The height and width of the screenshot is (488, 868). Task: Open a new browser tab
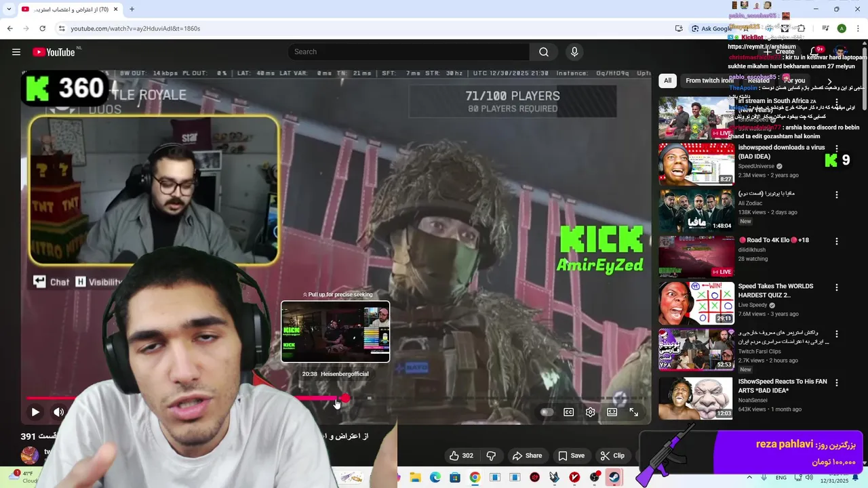132,9
